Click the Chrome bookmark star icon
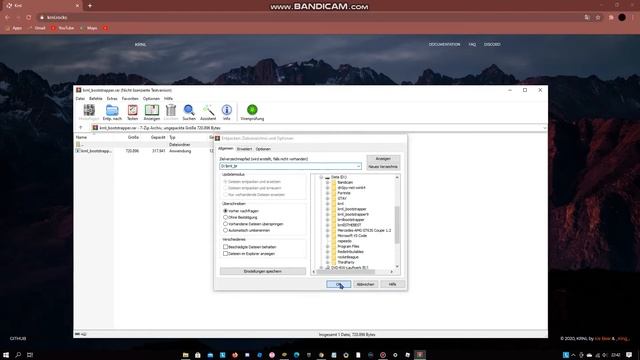 [598, 18]
